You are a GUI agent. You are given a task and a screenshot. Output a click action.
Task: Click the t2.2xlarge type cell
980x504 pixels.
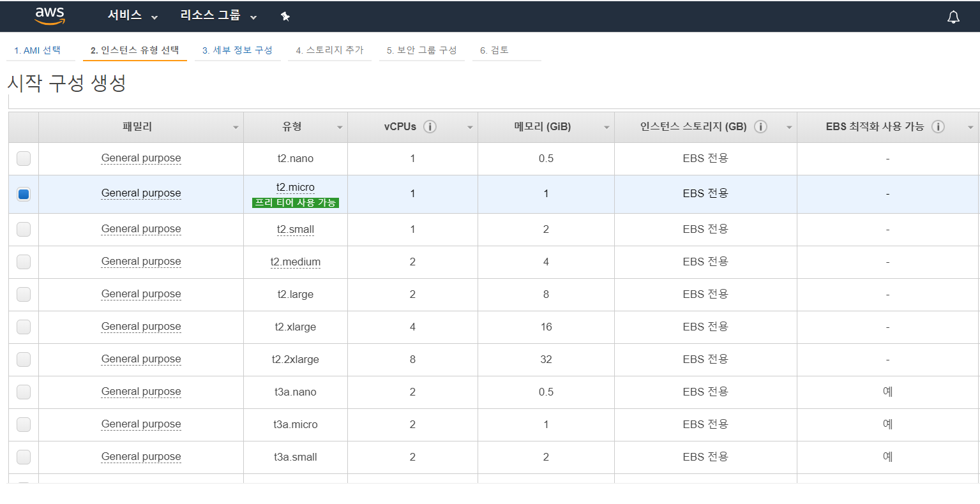click(296, 360)
